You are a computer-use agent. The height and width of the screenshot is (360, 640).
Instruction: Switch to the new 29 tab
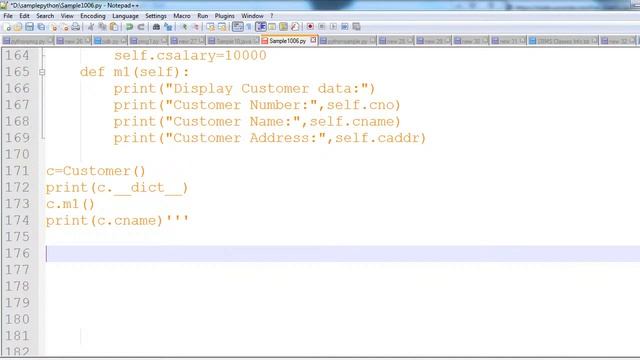pyautogui.click(x=433, y=41)
